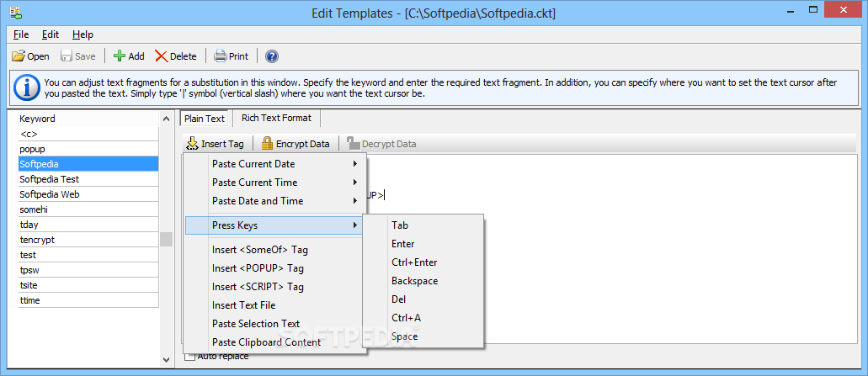Click the Save disk icon
The image size is (868, 376).
[67, 56]
